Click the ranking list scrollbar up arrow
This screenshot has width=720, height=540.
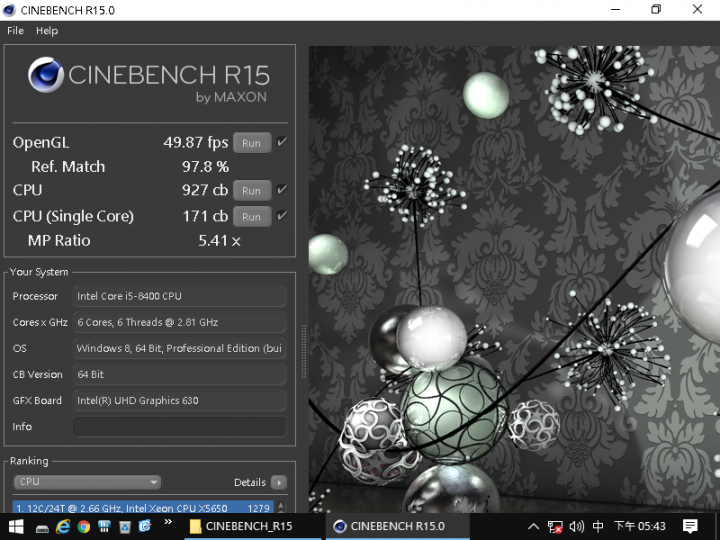[x=281, y=507]
